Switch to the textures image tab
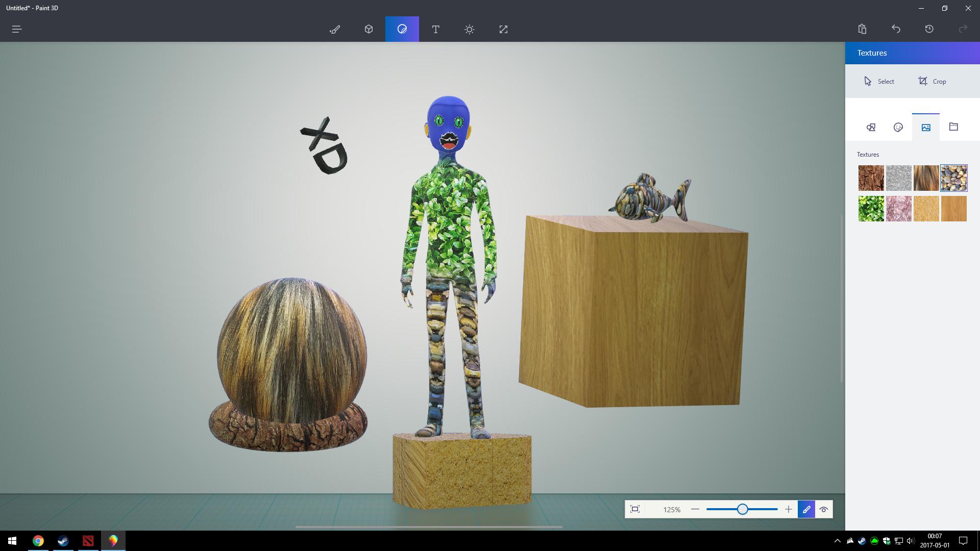Image resolution: width=980 pixels, height=551 pixels. pos(926,127)
